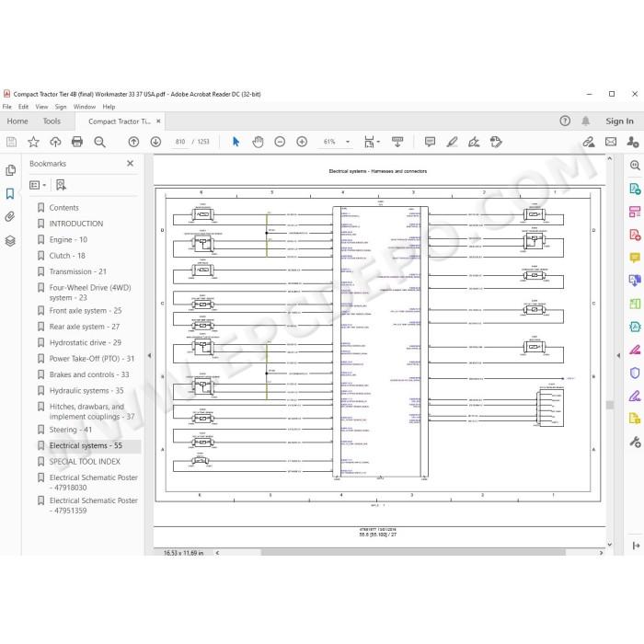Image resolution: width=644 pixels, height=644 pixels.
Task: Open the Window menu
Action: coord(85,107)
